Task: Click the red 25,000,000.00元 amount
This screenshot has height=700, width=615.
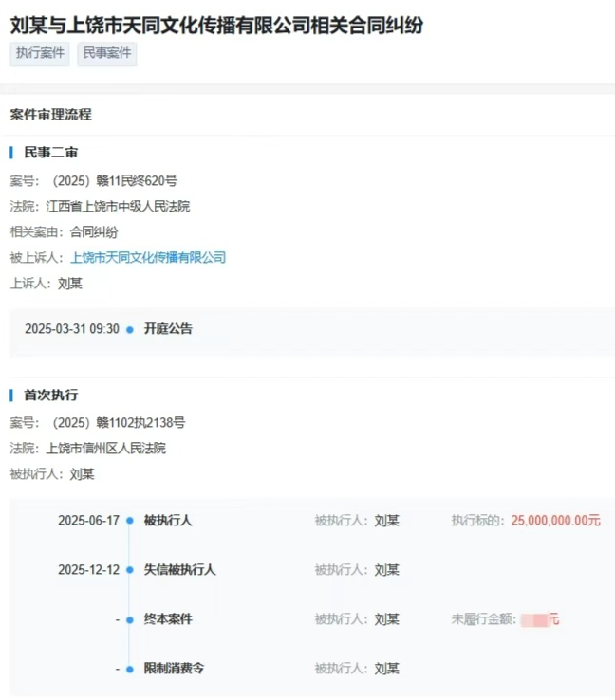Action: tap(555, 521)
